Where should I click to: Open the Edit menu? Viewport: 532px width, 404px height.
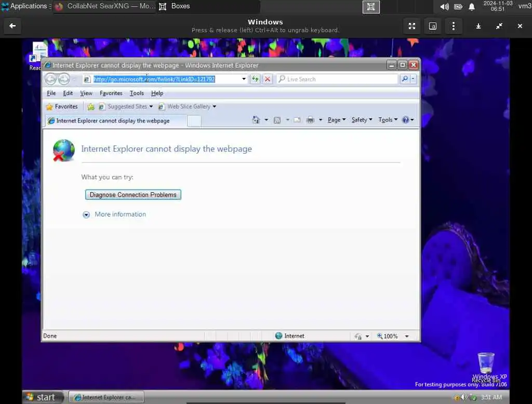(68, 93)
